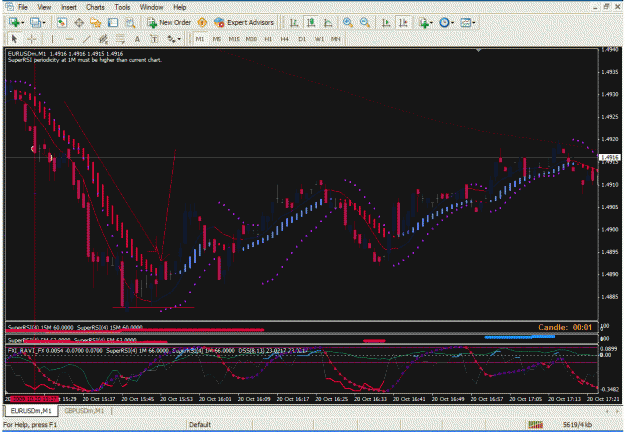Select the trendline drawing tool
Screen dimensions: 625x432
tap(86, 39)
